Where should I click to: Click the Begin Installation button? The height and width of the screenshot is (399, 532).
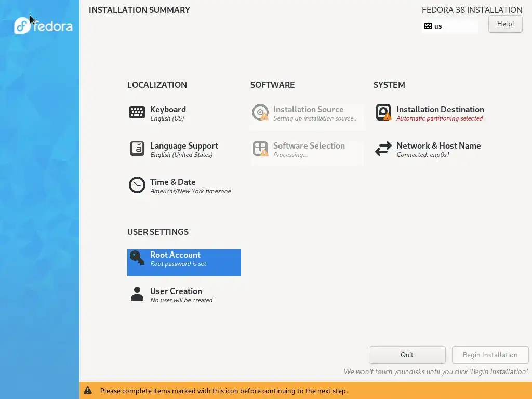coord(490,355)
